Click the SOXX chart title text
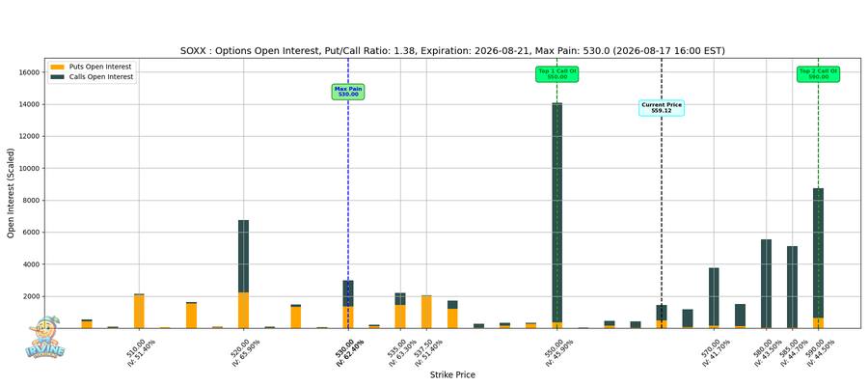This screenshot has height=386, width=868. 452,50
